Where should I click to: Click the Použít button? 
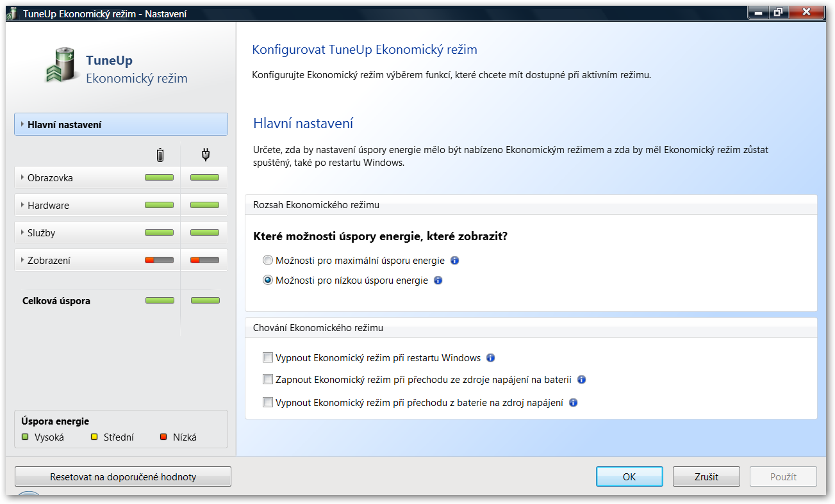(x=783, y=476)
